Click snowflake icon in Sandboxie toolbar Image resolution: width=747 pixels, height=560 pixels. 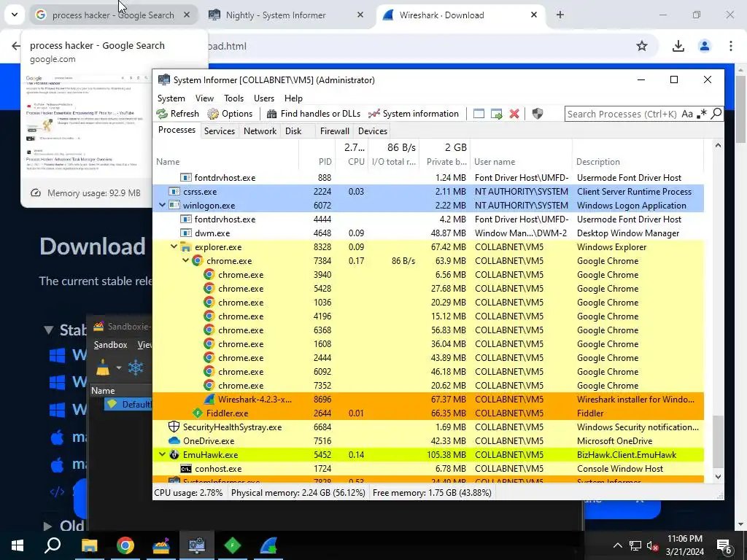[x=136, y=367]
